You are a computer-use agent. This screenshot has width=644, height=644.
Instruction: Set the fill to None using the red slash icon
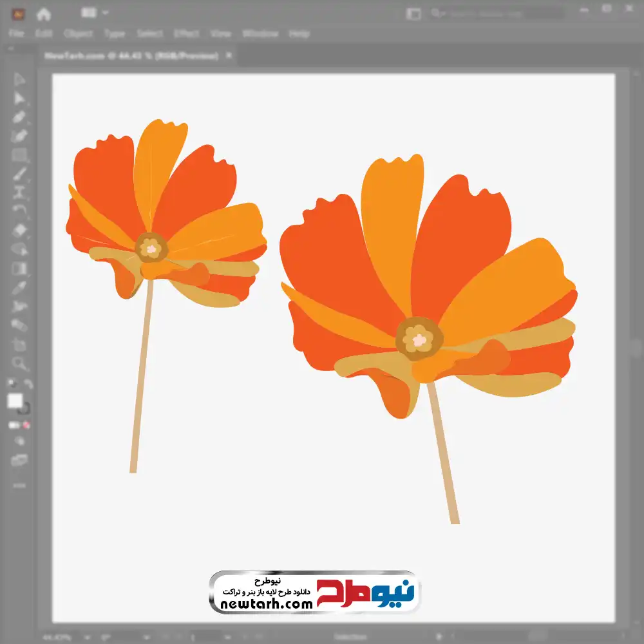click(x=26, y=425)
